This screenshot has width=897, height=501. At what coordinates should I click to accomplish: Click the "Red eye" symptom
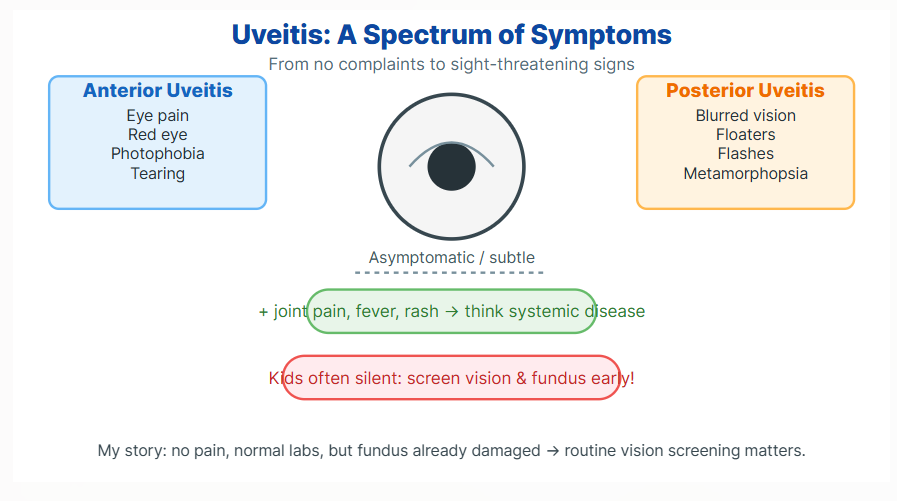click(x=158, y=135)
